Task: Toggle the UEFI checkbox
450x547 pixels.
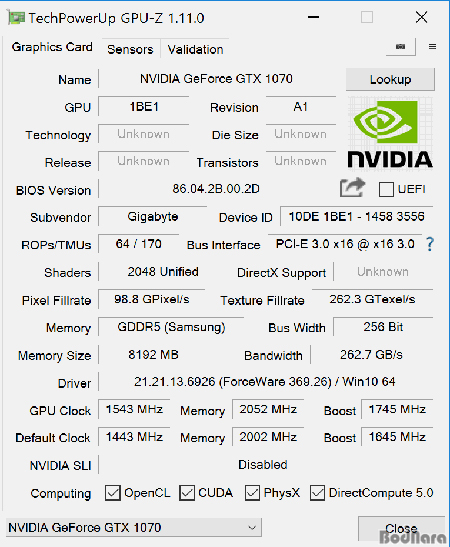Action: tap(386, 189)
